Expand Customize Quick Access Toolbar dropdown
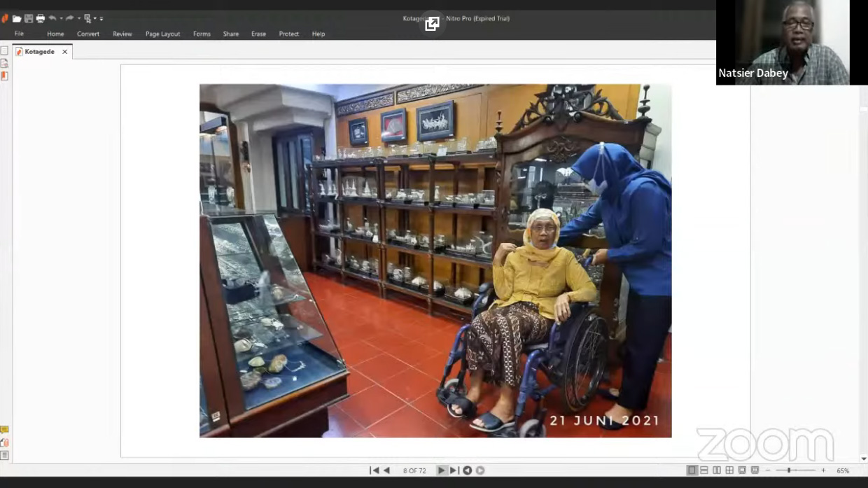Viewport: 868px width, 488px height. [102, 19]
